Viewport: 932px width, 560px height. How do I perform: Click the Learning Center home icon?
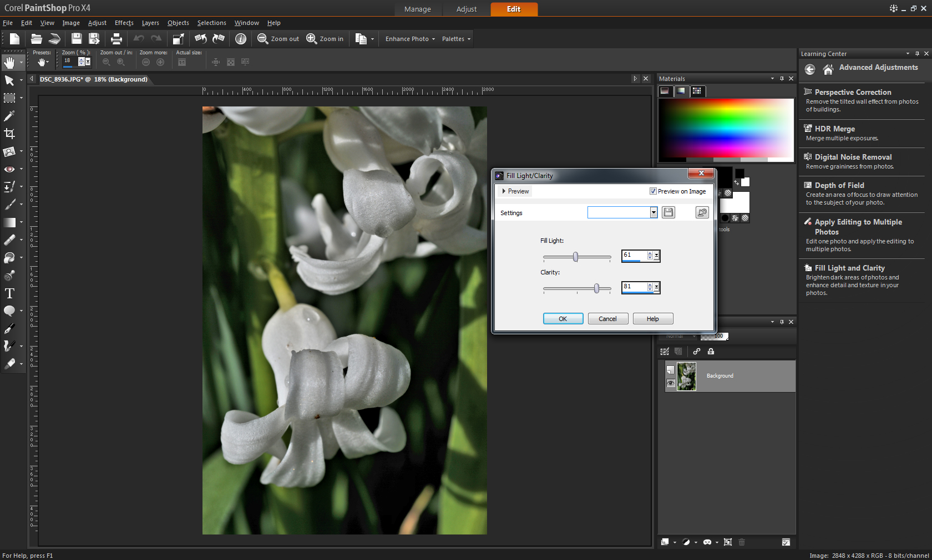[x=828, y=69]
